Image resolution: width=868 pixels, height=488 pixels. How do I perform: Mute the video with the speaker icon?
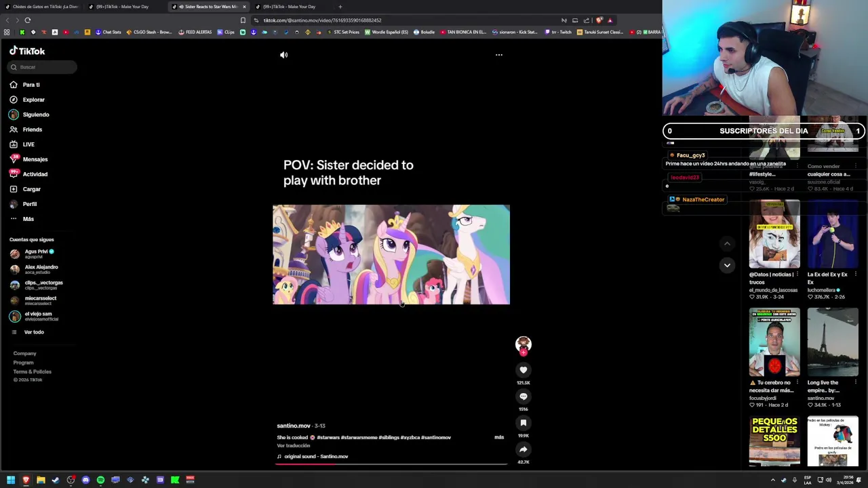click(x=284, y=55)
